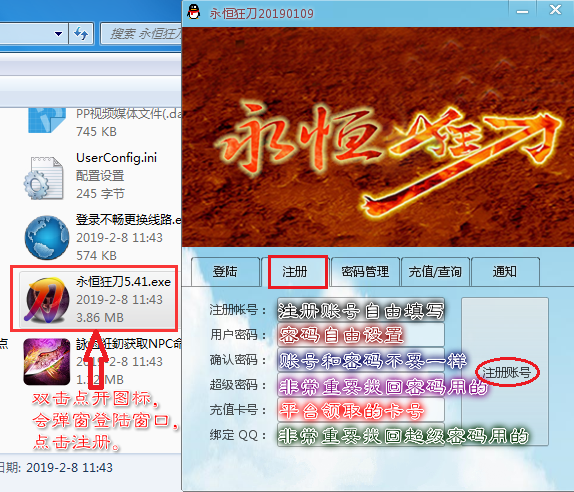Select the UserConfig.ini file name text
Viewport: 574px width, 492px height.
tap(116, 158)
